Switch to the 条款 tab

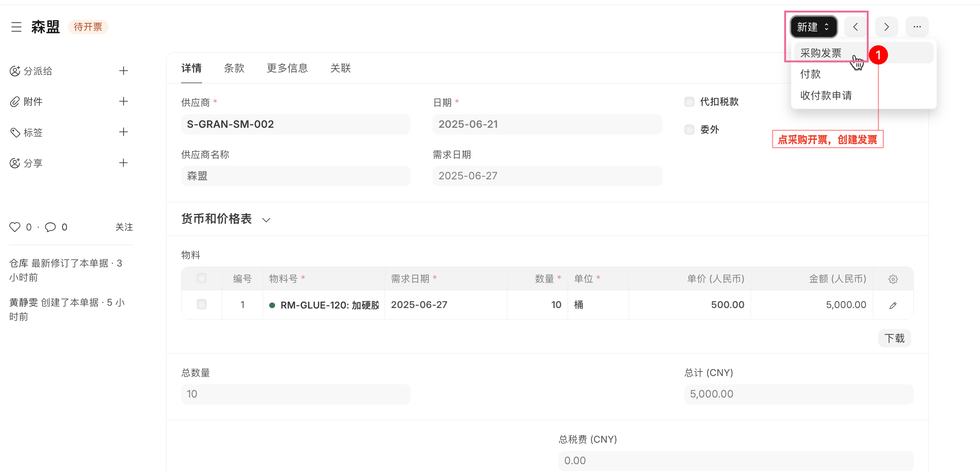pyautogui.click(x=234, y=68)
